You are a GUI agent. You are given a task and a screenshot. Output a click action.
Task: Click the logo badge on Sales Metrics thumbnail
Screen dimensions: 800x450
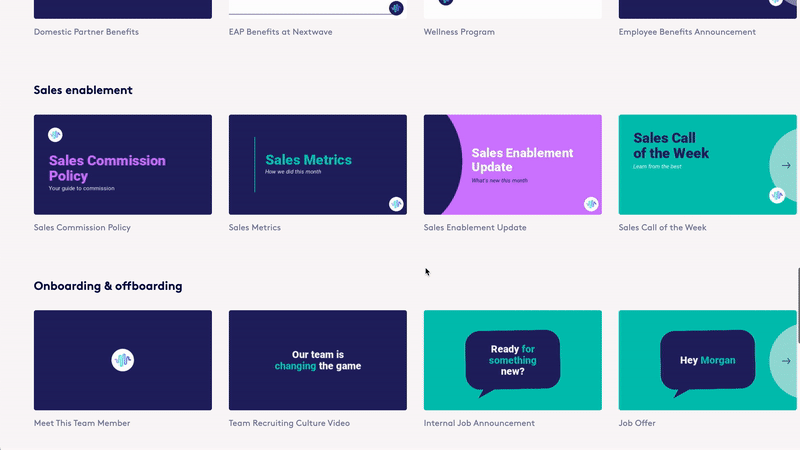(396, 204)
